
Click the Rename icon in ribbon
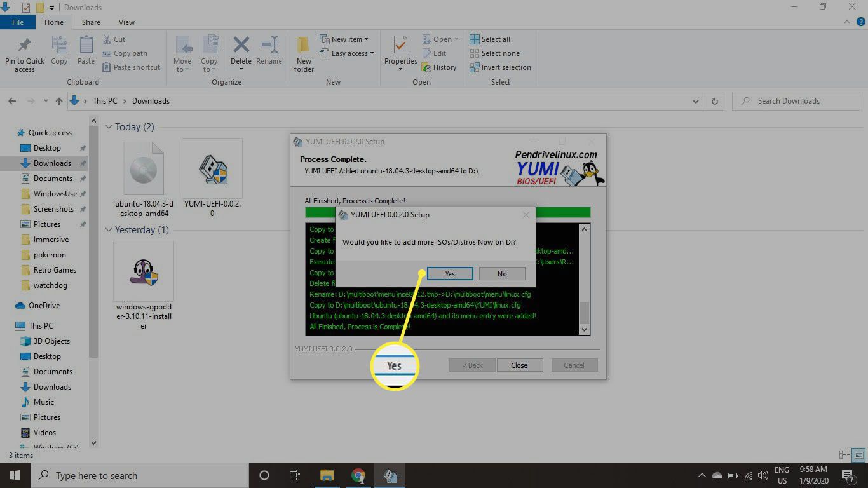269,51
